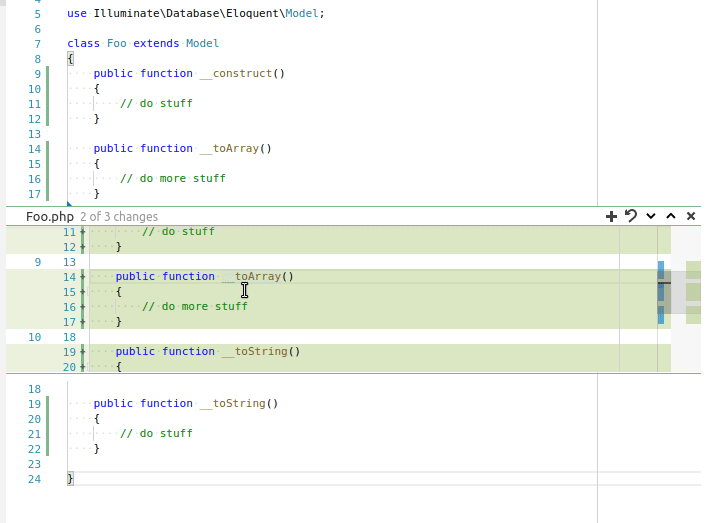Viewport: 720px width, 523px height.
Task: Click the opening brace on editor line 8
Action: (x=70, y=58)
